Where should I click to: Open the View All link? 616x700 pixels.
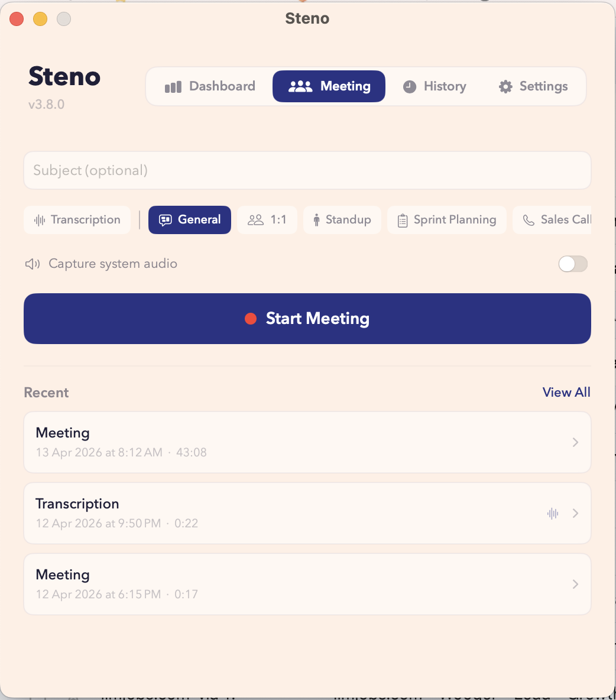click(566, 393)
